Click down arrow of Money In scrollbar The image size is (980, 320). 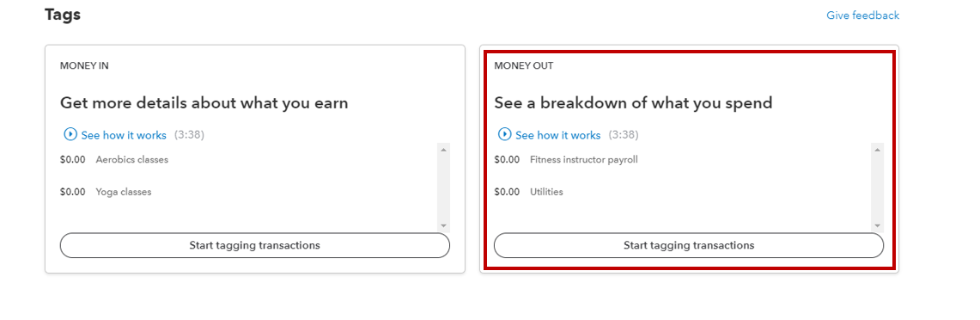tap(443, 225)
